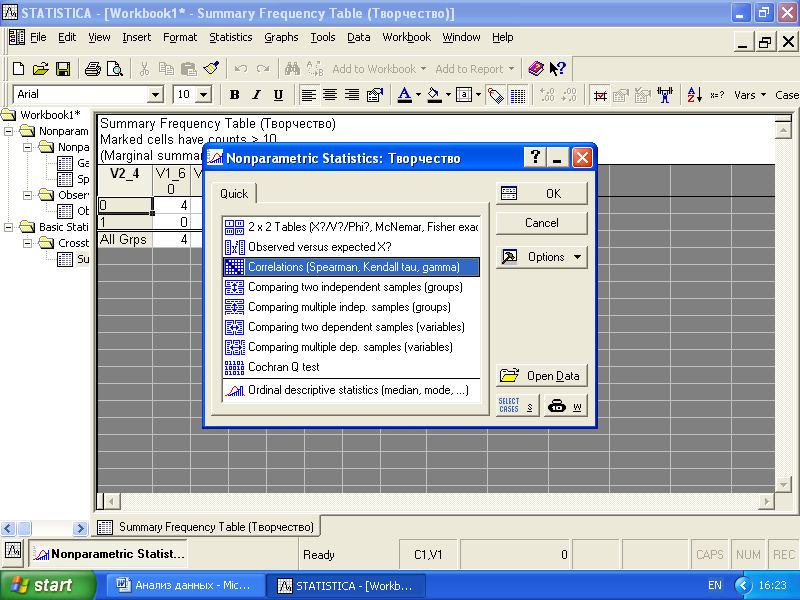The width and height of the screenshot is (800, 600).
Task: Click the fill color bucket icon
Action: 434,95
